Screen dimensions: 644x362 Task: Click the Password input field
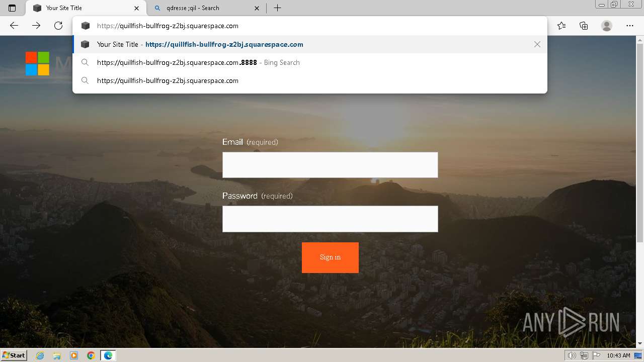330,219
